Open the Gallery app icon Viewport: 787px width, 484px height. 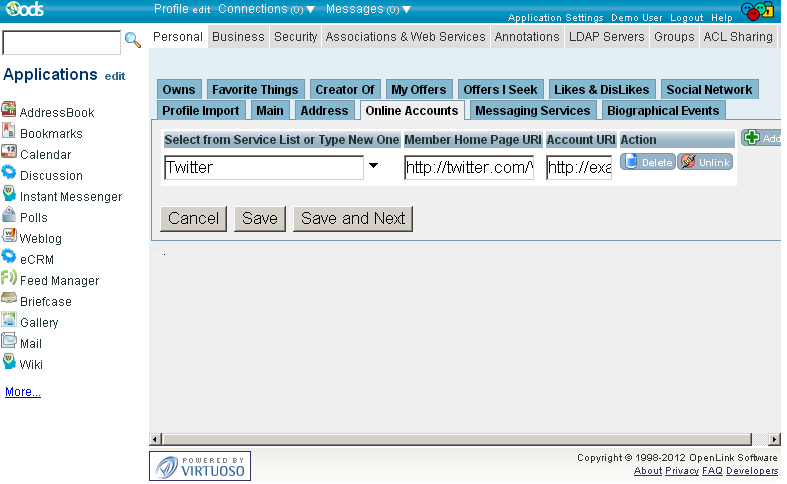tap(9, 321)
